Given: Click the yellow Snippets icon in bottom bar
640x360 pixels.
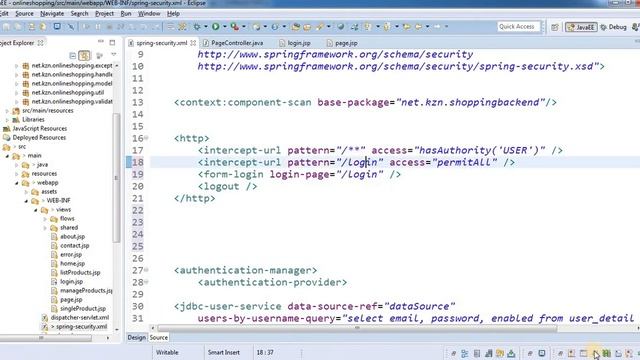Looking at the screenshot, I should [500, 353].
